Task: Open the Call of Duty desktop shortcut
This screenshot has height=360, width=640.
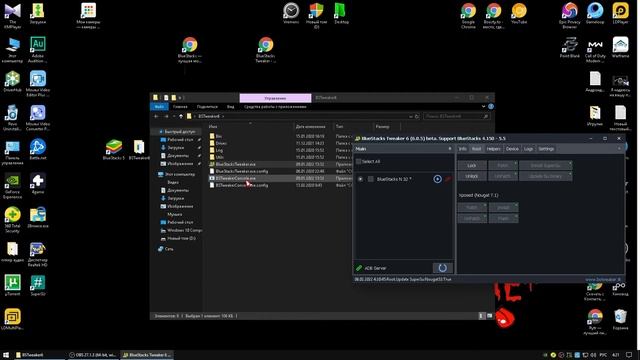Action: tap(595, 50)
